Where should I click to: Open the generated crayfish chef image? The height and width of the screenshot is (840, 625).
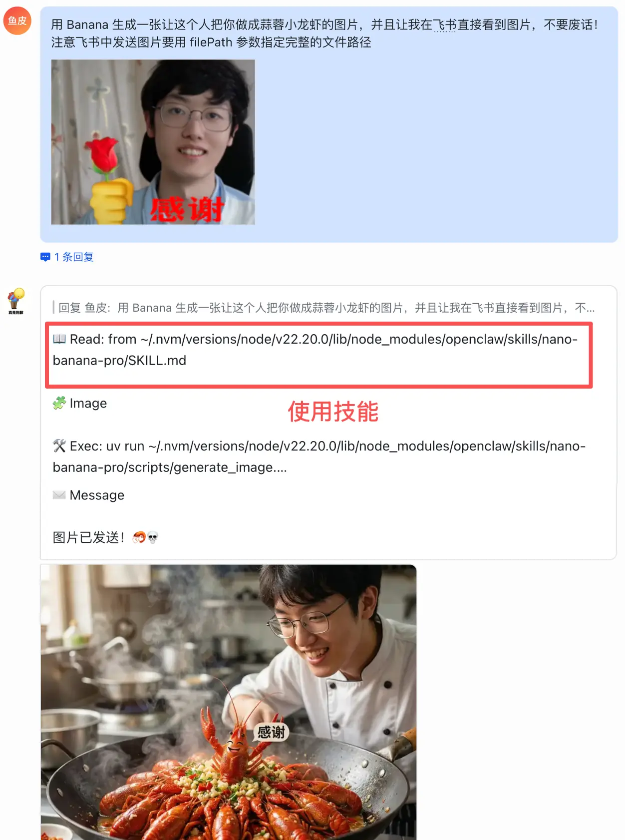(229, 702)
